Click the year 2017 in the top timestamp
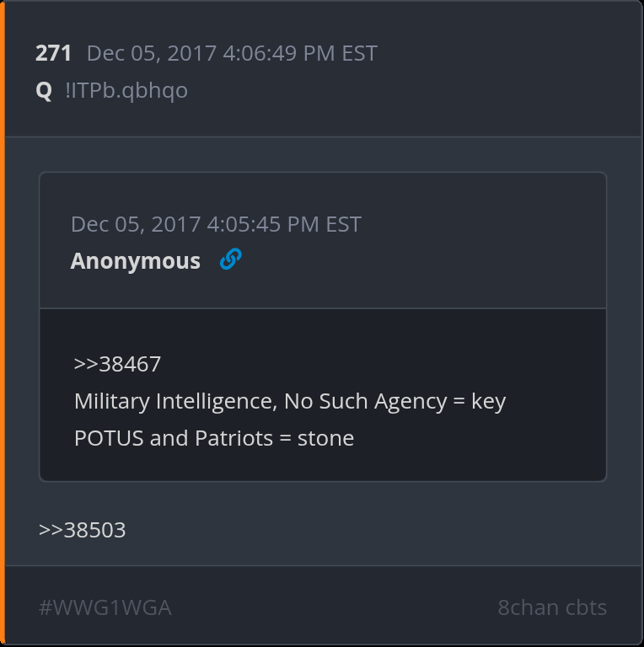The height and width of the screenshot is (647, 644). tap(192, 54)
